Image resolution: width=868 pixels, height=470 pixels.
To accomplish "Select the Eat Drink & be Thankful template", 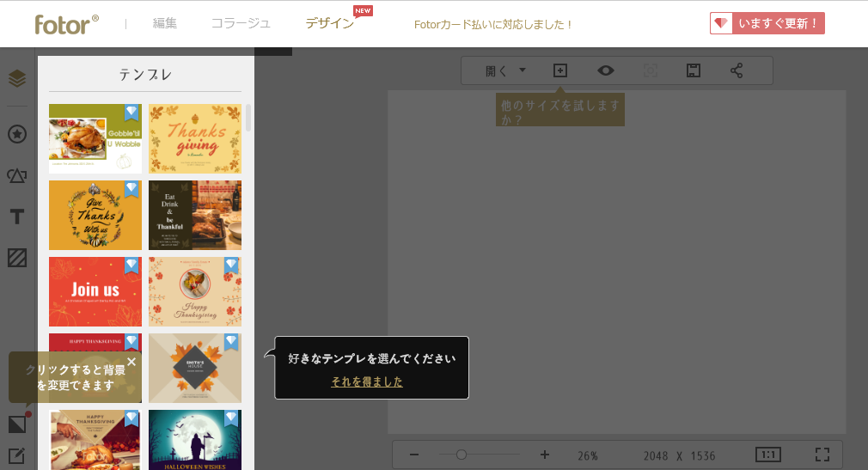I will 195,216.
